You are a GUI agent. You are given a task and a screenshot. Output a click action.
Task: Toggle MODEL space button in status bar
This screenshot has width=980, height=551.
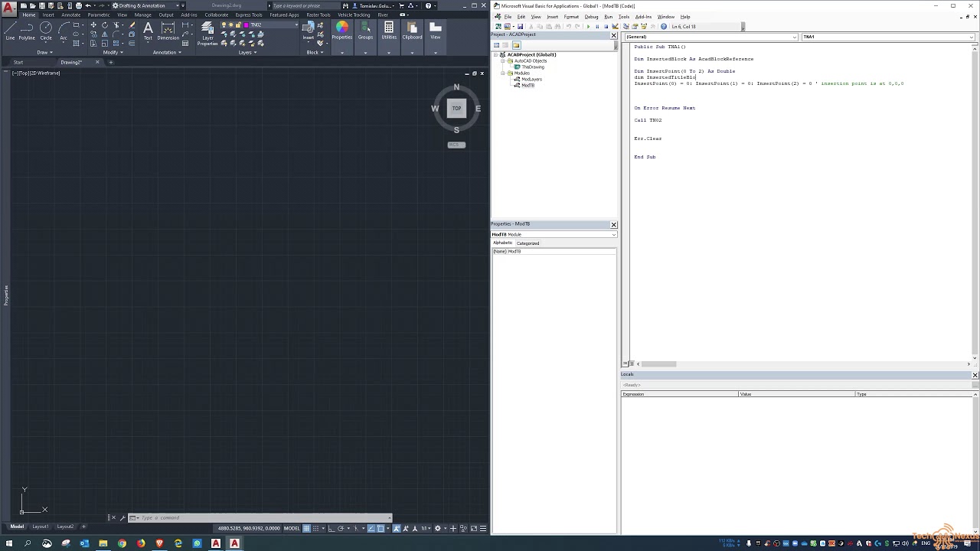click(x=292, y=528)
